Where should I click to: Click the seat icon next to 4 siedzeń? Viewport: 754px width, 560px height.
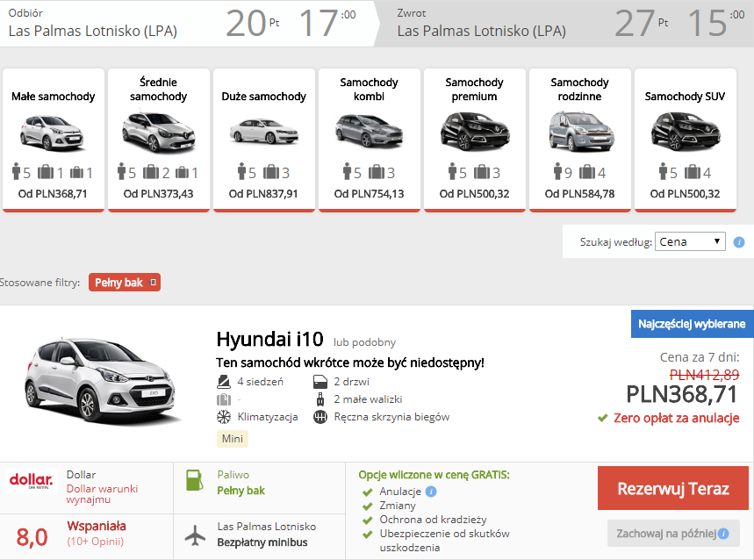tap(224, 382)
